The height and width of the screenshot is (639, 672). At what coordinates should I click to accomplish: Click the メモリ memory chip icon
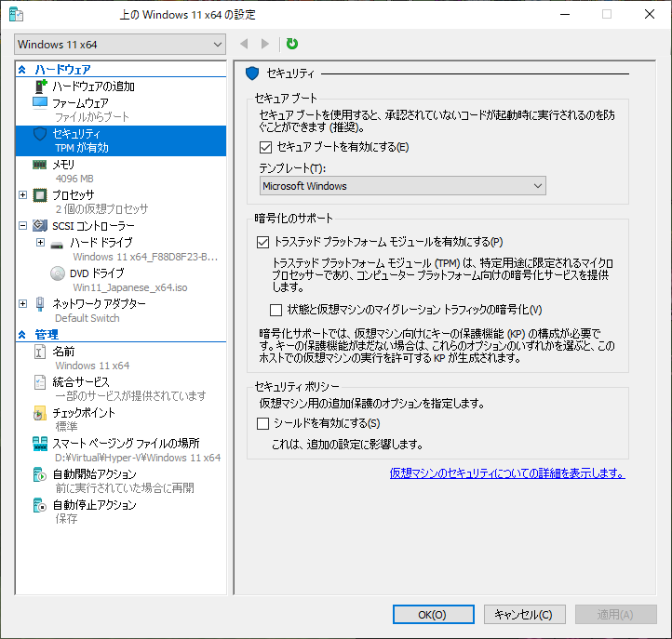pos(40,165)
